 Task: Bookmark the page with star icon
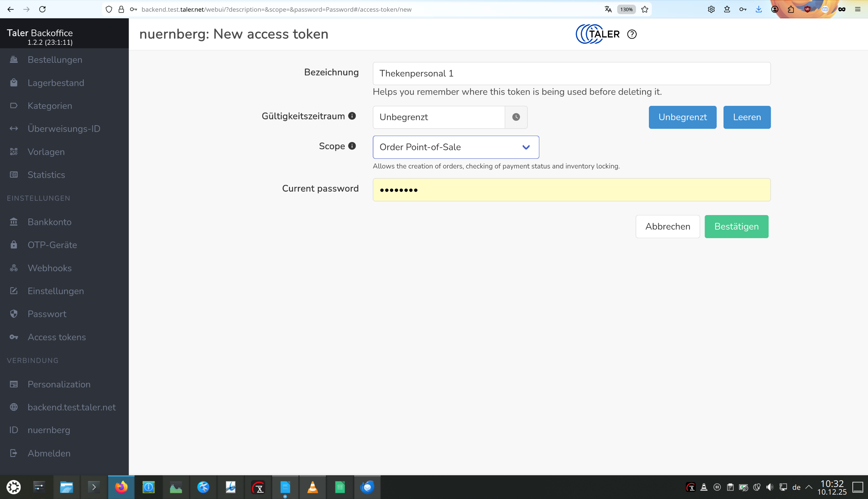coord(644,9)
